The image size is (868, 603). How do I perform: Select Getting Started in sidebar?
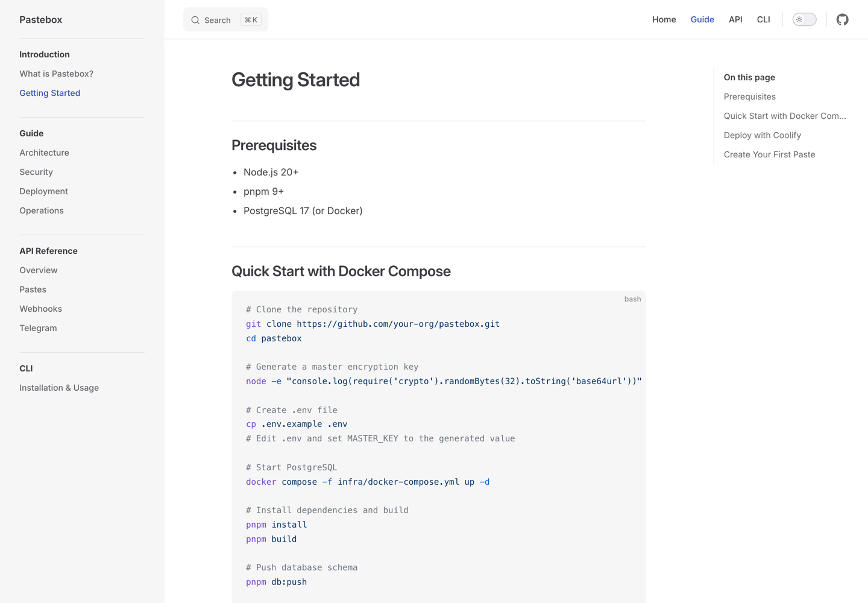(x=49, y=93)
